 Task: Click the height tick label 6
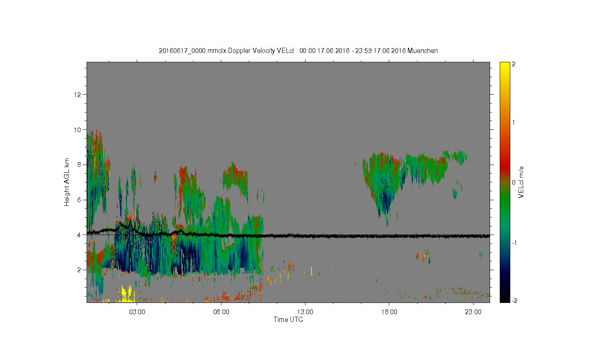[80, 200]
